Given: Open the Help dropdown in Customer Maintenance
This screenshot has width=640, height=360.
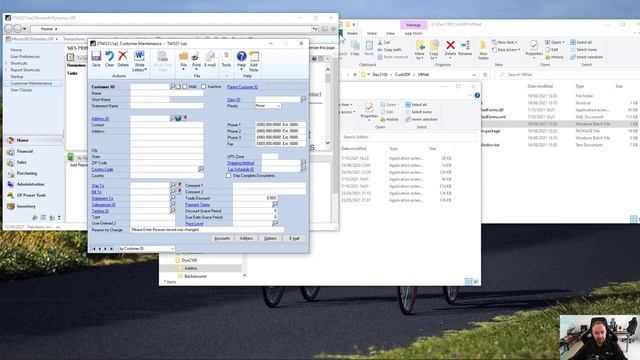Looking at the screenshot, I should pos(241,61).
